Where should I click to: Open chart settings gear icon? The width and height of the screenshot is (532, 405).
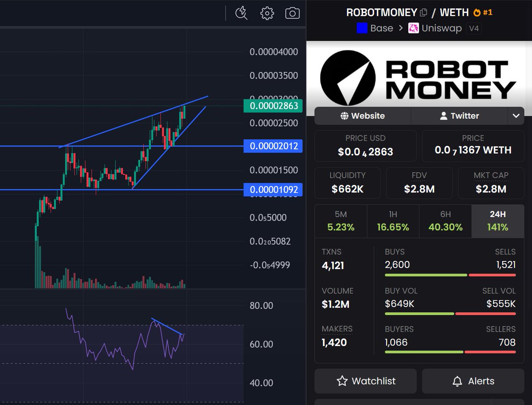(267, 13)
